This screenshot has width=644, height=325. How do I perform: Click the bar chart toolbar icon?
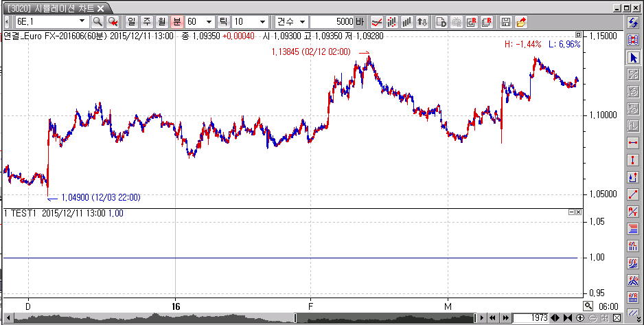407,22
